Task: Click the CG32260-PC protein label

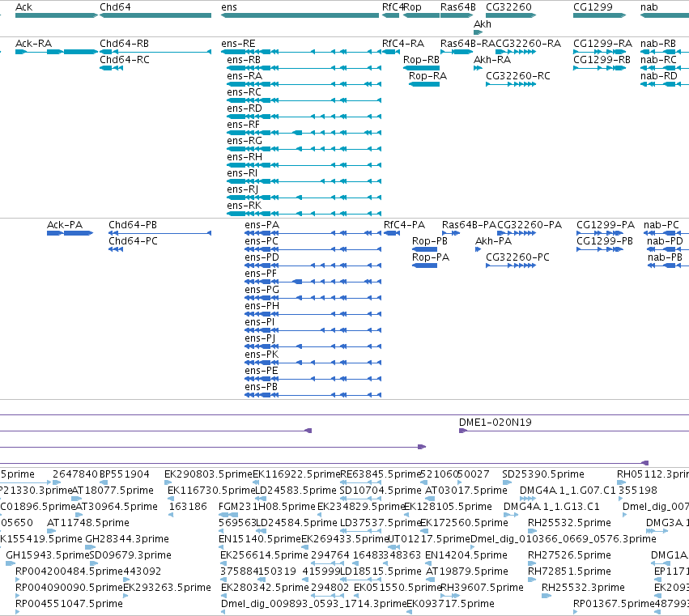Action: click(x=517, y=257)
